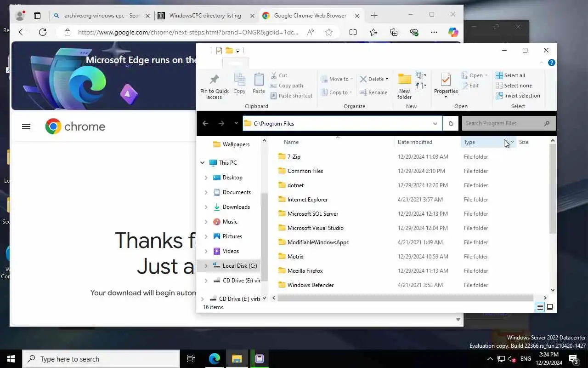The image size is (588, 368).
Task: Go forward in File Explorer navigation
Action: click(x=221, y=123)
